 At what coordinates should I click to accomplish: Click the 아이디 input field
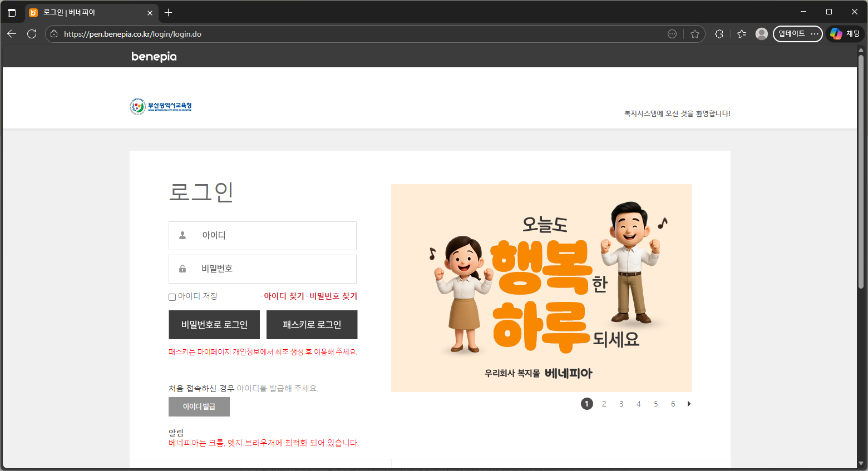tap(262, 235)
